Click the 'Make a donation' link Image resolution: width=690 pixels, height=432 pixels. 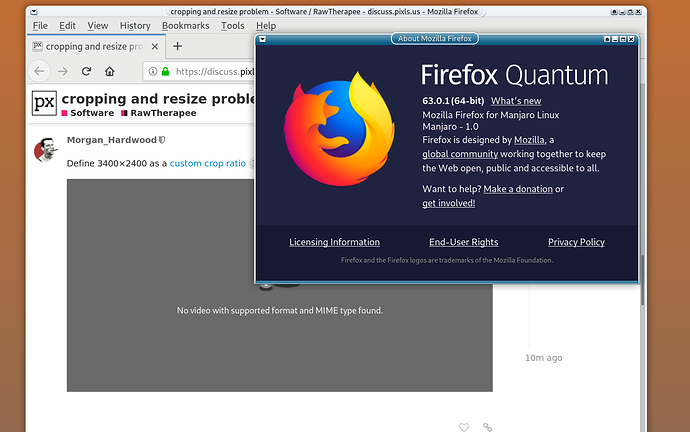(x=518, y=189)
